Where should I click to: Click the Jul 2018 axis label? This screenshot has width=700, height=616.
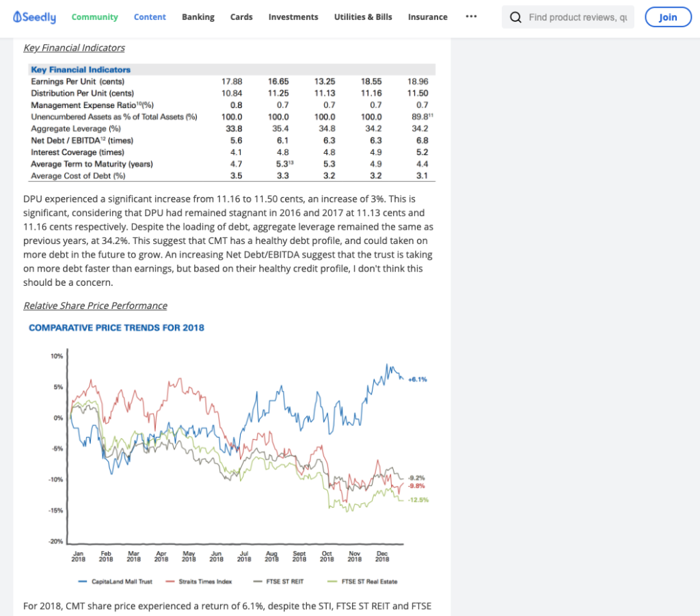(x=244, y=557)
